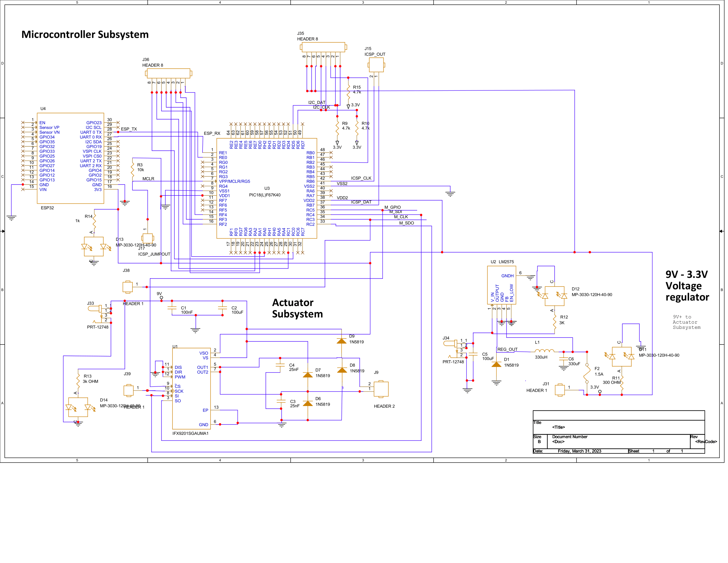Click the J15 ICSP_OUT connector symbol

pos(376,65)
